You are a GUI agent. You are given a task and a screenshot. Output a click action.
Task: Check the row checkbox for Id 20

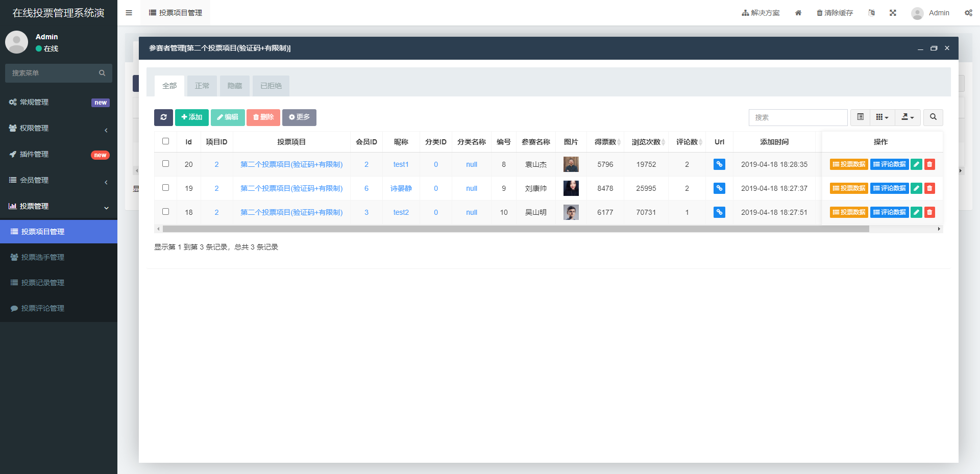(x=165, y=164)
